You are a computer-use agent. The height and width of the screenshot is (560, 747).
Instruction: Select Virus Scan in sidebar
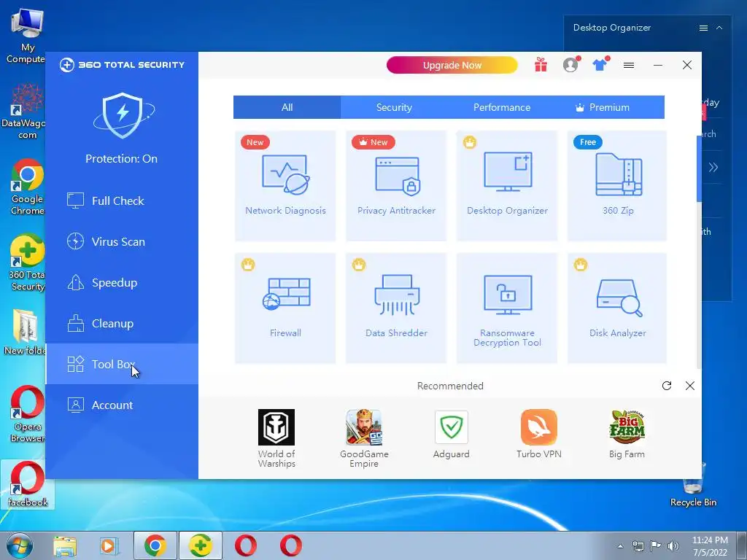pos(122,242)
